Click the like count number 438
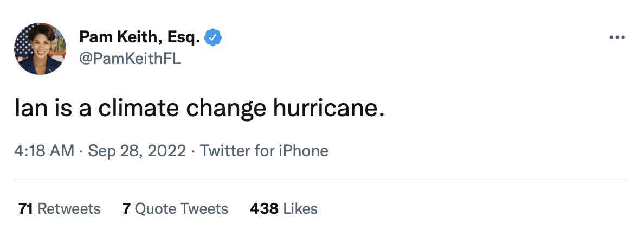Screen dimensions: 644x236 (264, 208)
